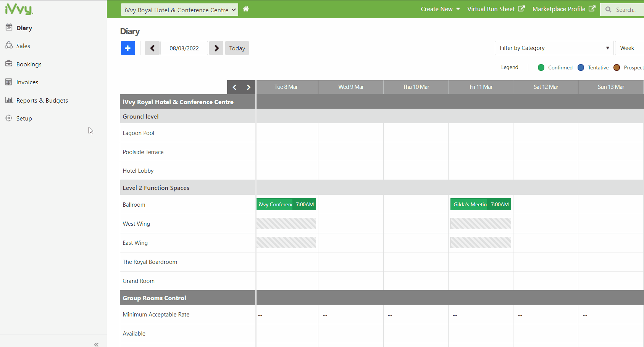The width and height of the screenshot is (644, 347).
Task: Go to previous date with left arrow
Action: coord(152,48)
